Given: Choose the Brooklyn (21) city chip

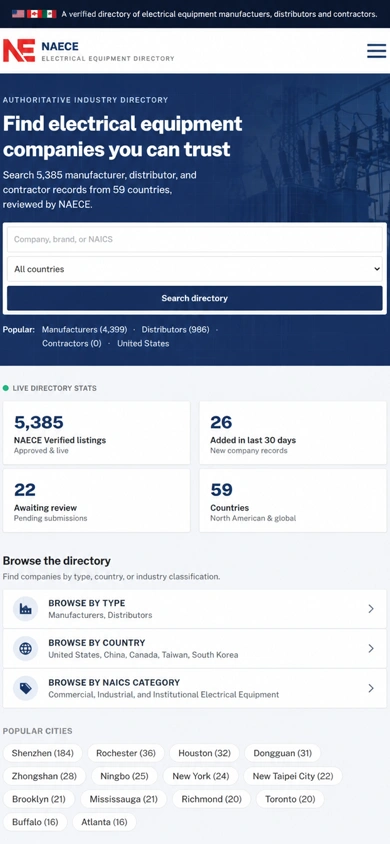Looking at the screenshot, I should click(39, 799).
